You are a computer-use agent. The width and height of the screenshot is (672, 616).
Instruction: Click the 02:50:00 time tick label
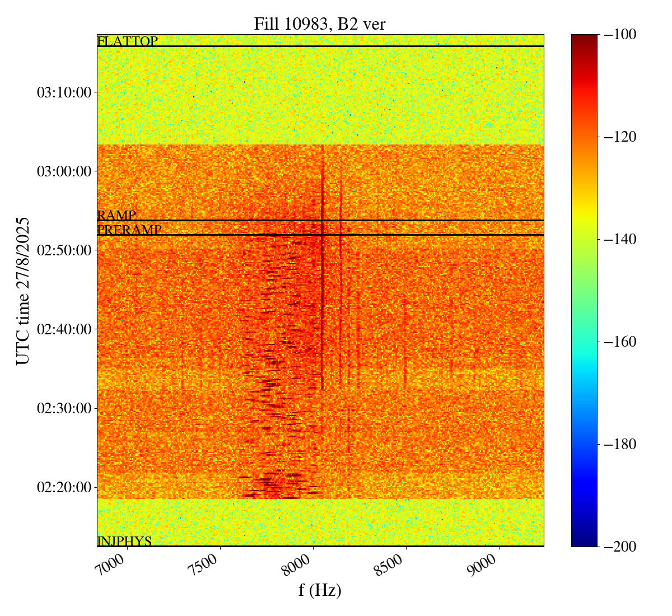coord(64,250)
